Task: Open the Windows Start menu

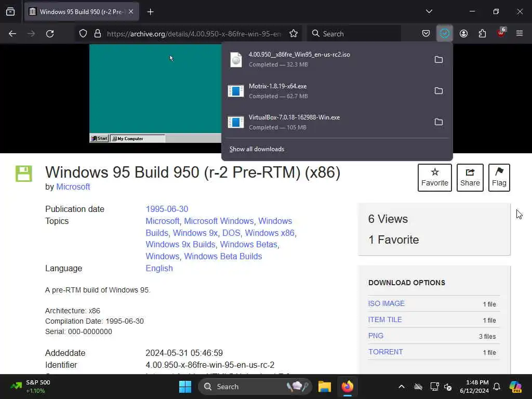Action: click(185, 387)
